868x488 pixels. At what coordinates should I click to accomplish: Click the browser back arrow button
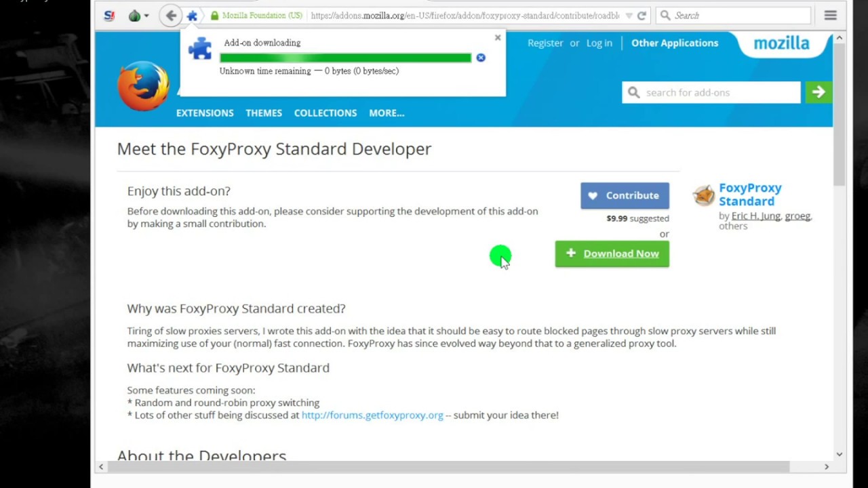click(171, 16)
